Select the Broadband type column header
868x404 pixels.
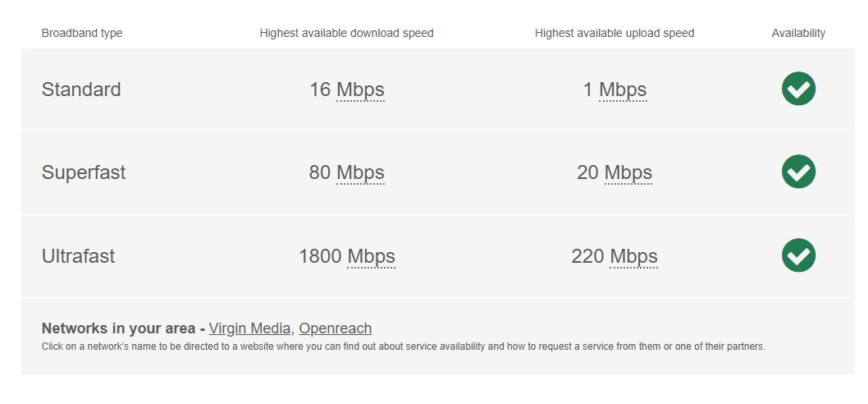[82, 33]
